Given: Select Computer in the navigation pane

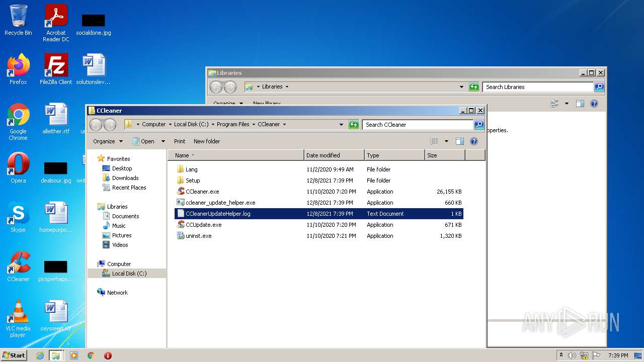Looking at the screenshot, I should pyautogui.click(x=119, y=264).
